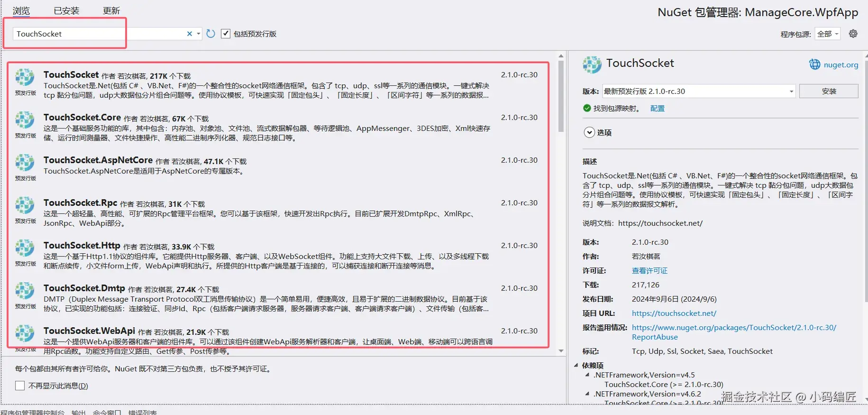This screenshot has height=415, width=868.
Task: Click the package list scroll down arrow
Action: point(561,351)
